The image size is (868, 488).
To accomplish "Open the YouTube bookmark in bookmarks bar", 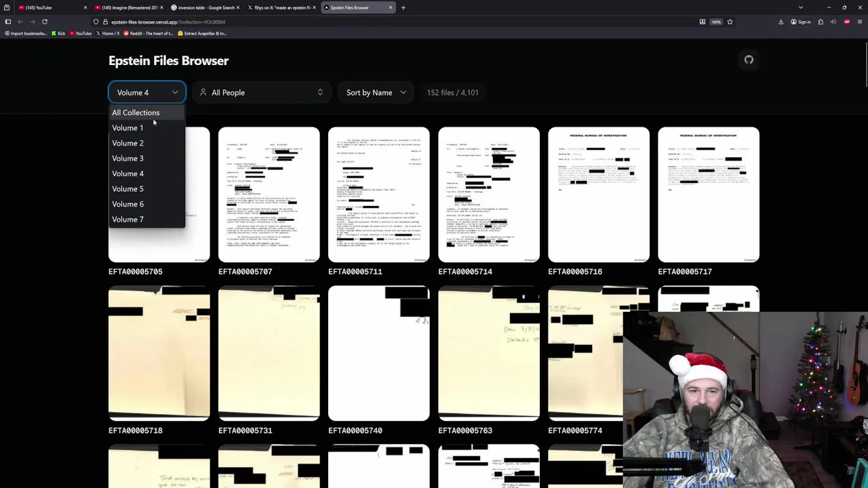I will click(x=81, y=33).
